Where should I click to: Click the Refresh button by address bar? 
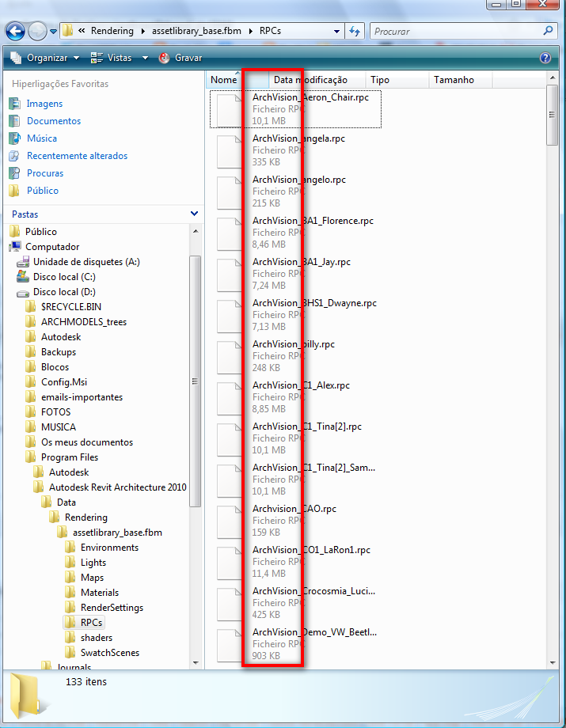pyautogui.click(x=355, y=31)
